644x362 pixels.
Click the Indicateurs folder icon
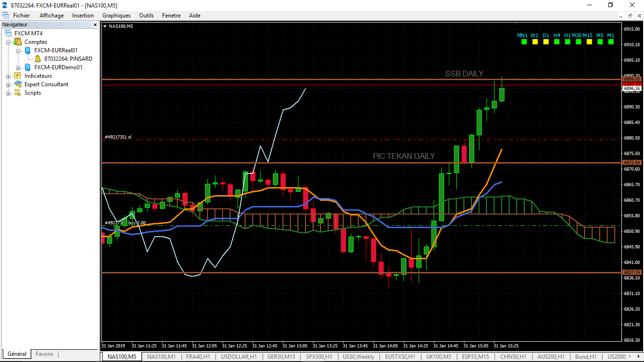click(17, 76)
